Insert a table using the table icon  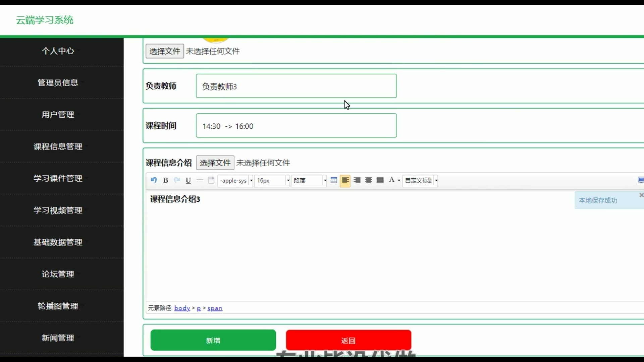tap(334, 180)
